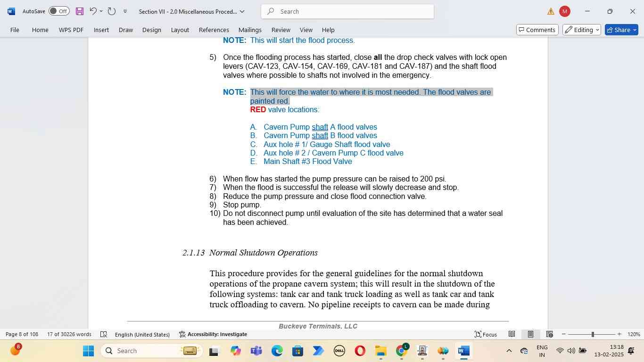
Task: Click the zoom out minus button
Action: tap(563, 334)
